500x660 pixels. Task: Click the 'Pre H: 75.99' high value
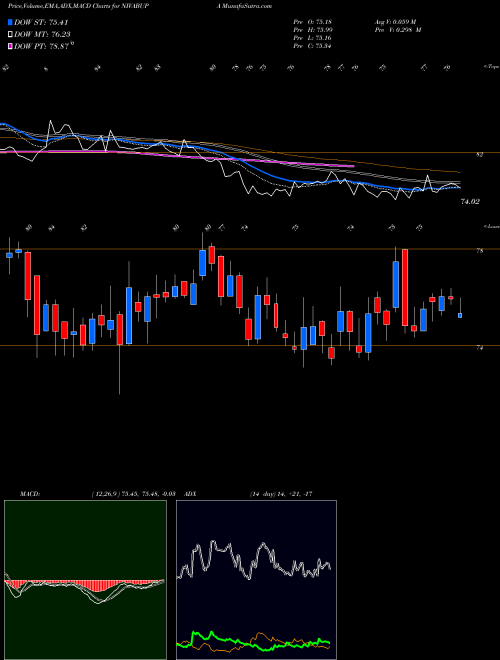[313, 30]
